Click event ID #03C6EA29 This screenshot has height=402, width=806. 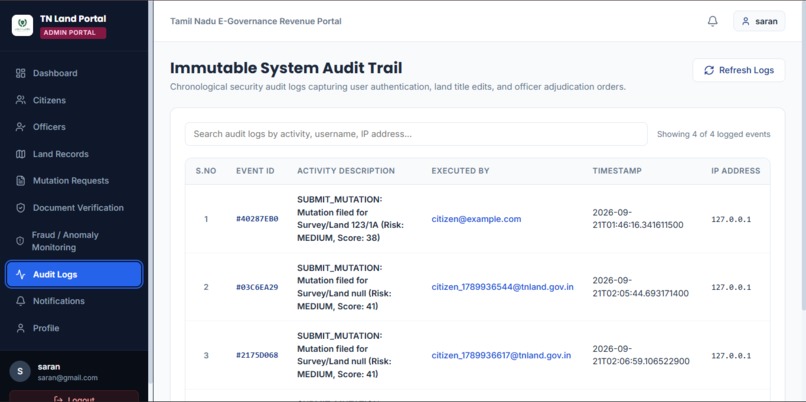[x=257, y=287]
